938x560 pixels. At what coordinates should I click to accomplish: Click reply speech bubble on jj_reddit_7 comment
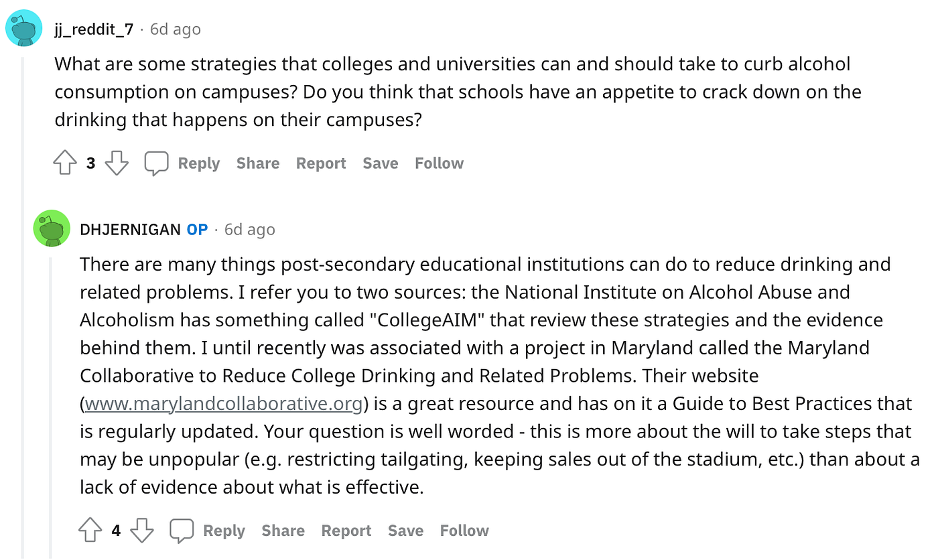(157, 163)
